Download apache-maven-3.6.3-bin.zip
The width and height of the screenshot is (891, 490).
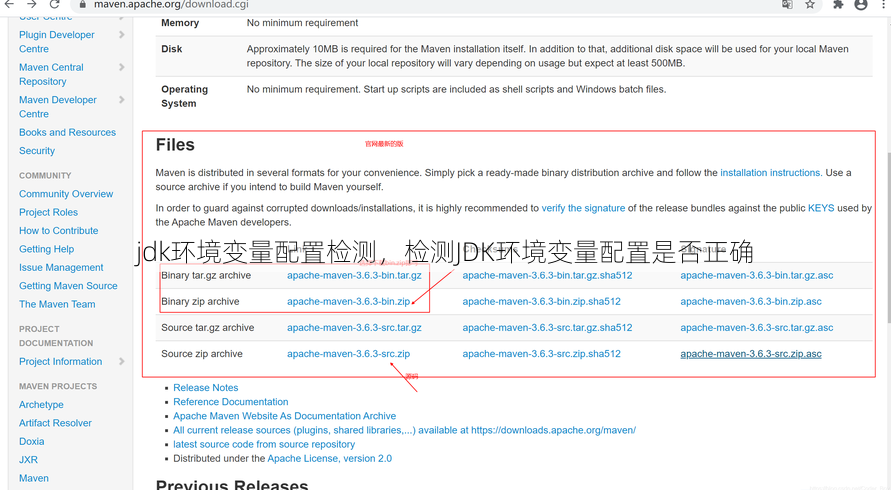tap(348, 301)
